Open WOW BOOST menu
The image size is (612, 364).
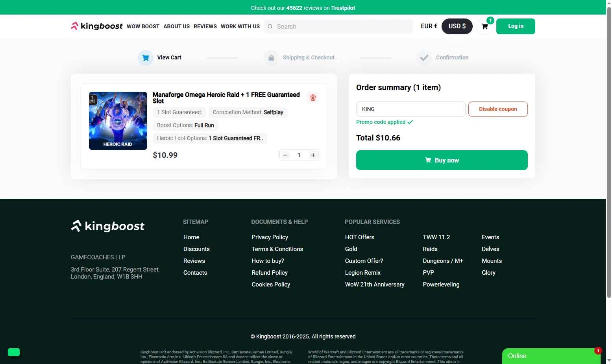click(143, 26)
